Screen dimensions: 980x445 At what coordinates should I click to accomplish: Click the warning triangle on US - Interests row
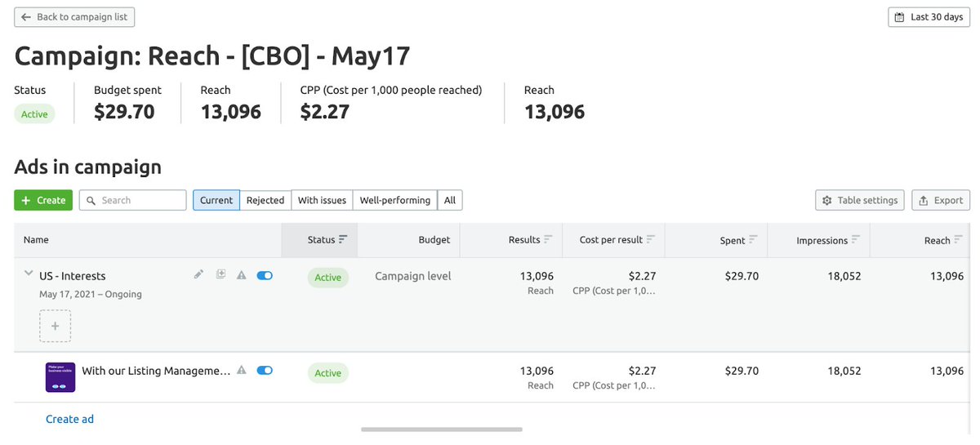(241, 276)
